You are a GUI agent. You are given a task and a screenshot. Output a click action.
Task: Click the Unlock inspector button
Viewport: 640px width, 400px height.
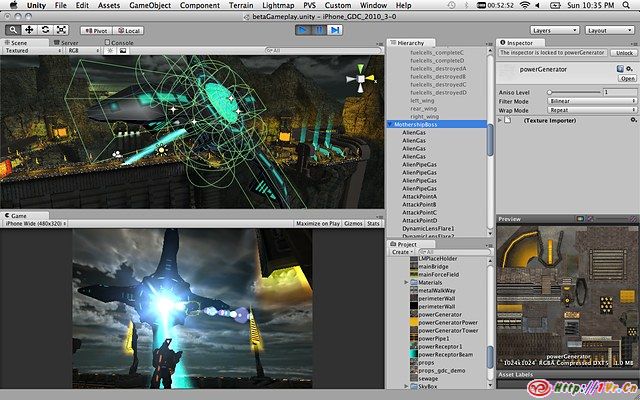[623, 52]
